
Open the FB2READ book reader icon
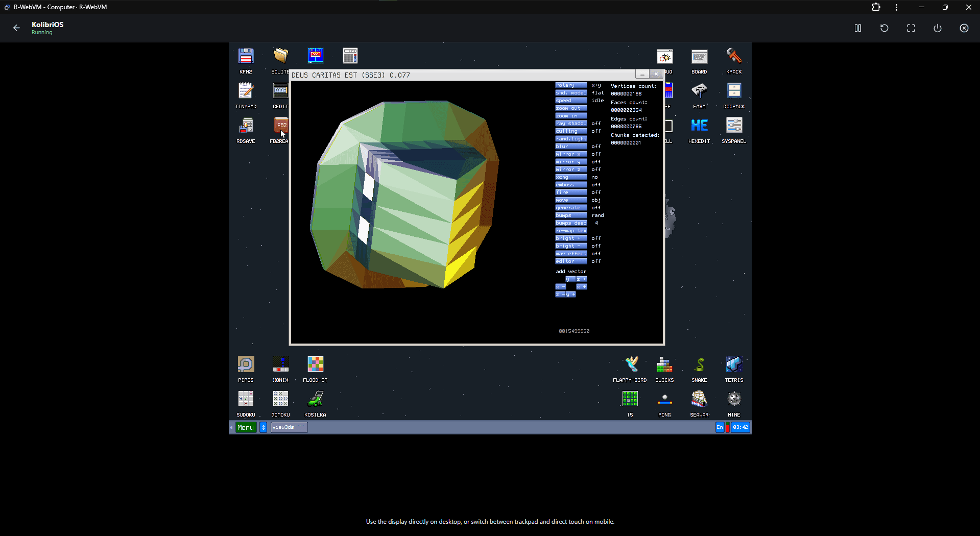point(280,126)
